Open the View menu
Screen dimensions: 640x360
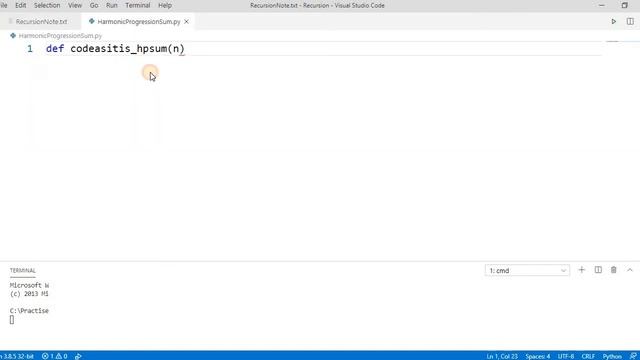[75, 6]
